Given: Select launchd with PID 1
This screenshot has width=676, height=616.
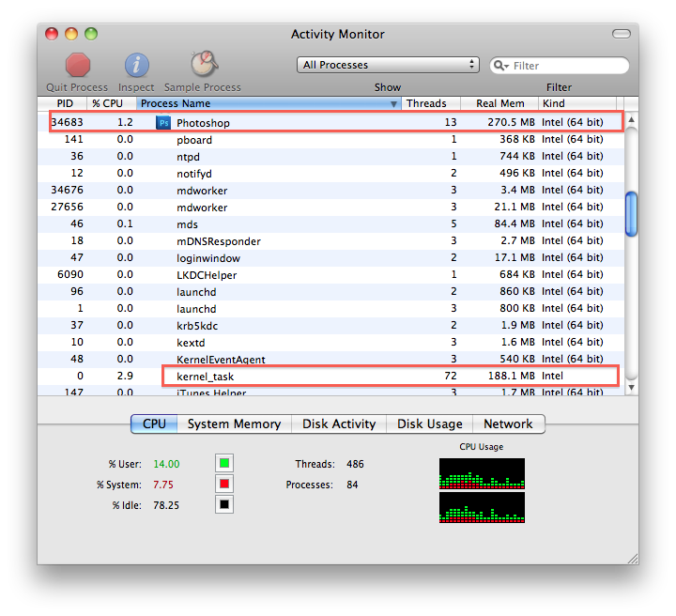Looking at the screenshot, I should (330, 309).
